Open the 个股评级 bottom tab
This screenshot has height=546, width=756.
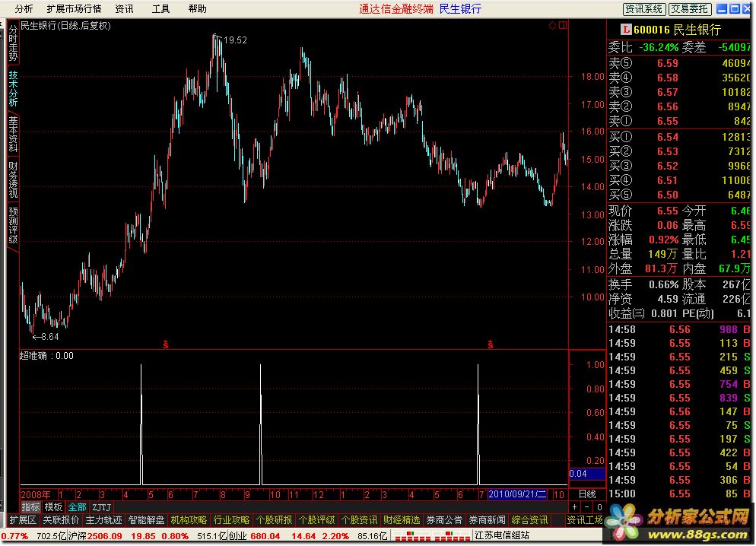point(316,520)
